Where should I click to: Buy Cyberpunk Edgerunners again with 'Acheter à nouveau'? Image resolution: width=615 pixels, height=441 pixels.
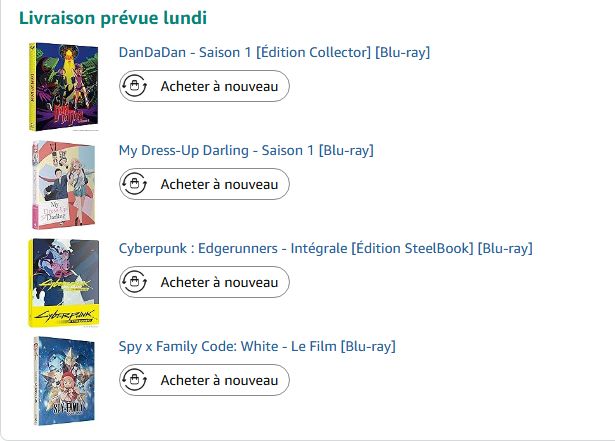coord(218,283)
